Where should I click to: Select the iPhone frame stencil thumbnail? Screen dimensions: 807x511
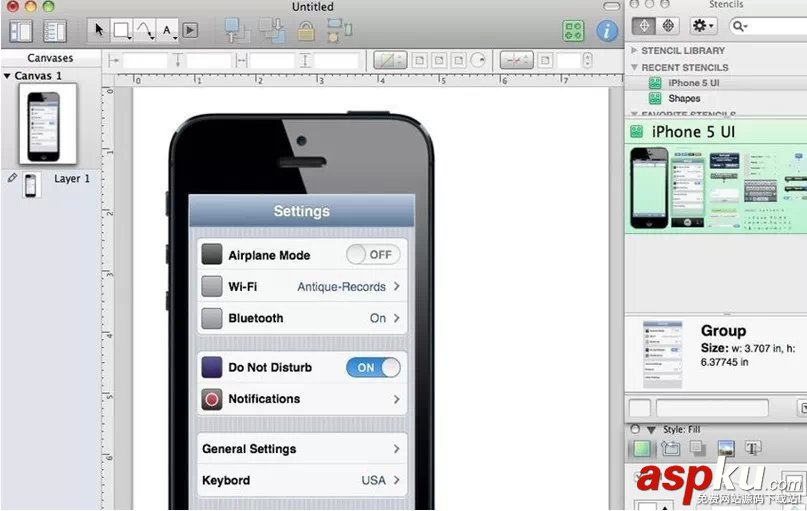click(x=649, y=188)
